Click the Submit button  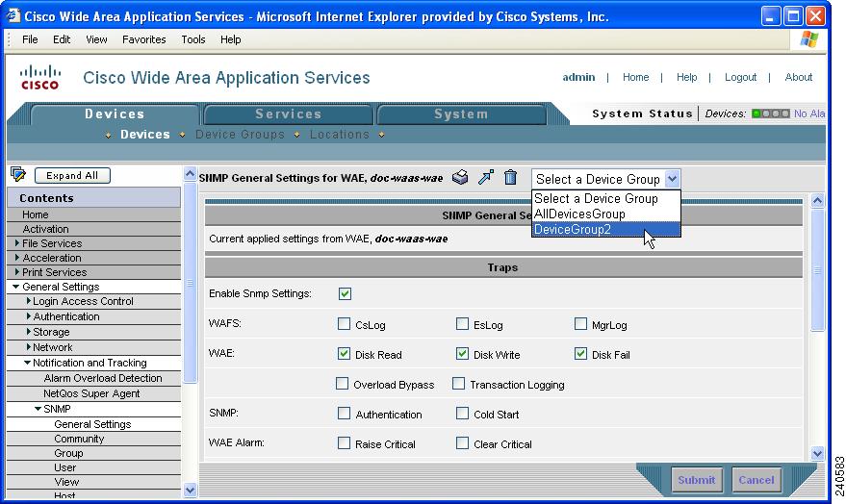click(697, 480)
